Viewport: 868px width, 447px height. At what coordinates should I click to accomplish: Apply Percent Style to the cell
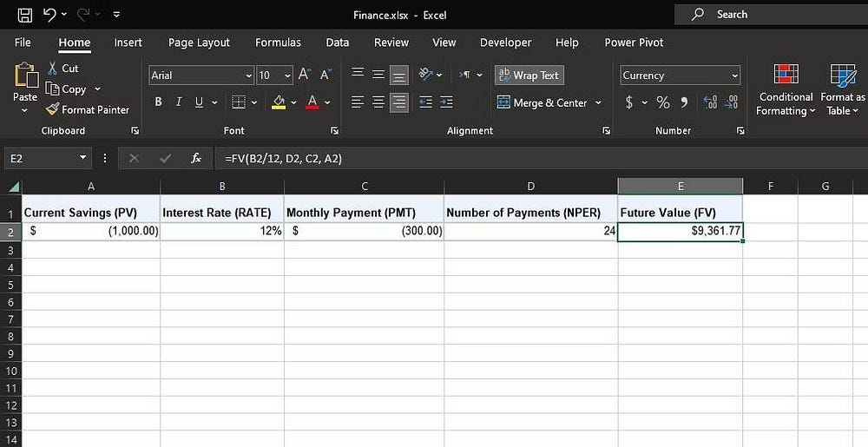click(x=663, y=102)
